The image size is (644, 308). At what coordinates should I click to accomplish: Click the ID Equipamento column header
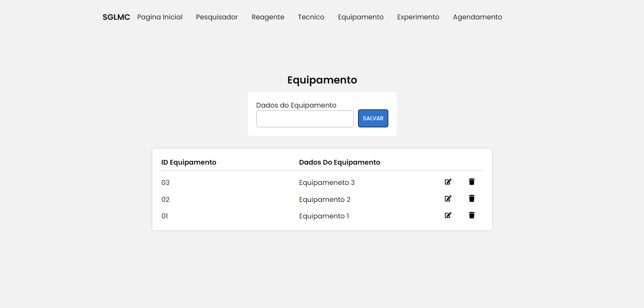(189, 162)
